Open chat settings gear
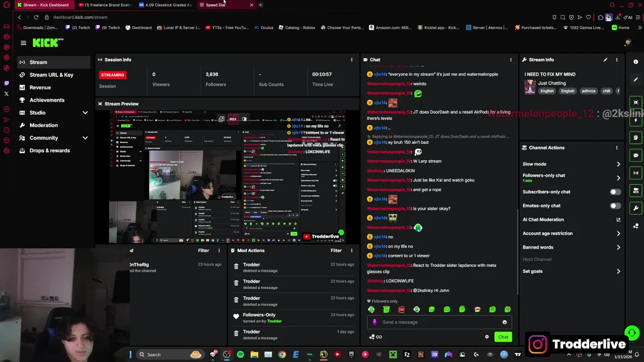The width and height of the screenshot is (644, 362). (x=487, y=337)
